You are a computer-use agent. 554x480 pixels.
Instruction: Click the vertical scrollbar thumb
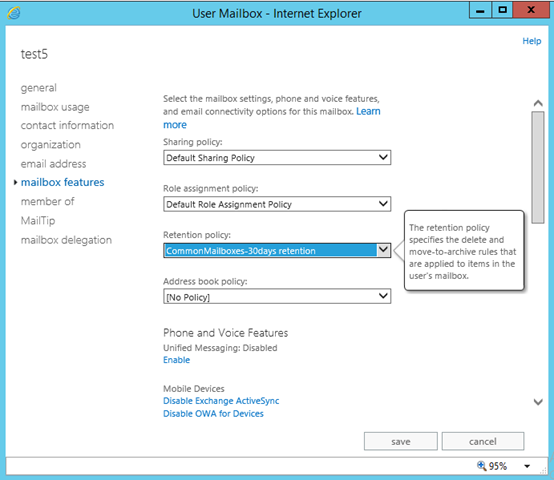pyautogui.click(x=538, y=167)
